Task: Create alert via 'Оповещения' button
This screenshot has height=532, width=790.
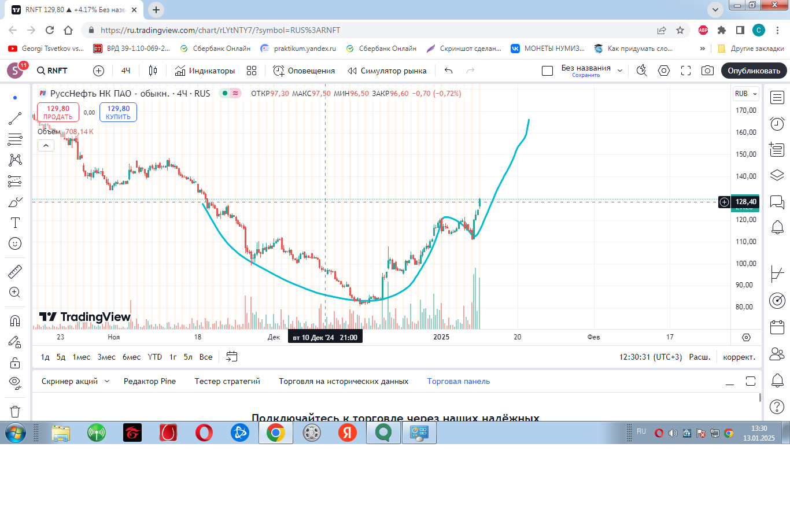Action: tap(304, 71)
